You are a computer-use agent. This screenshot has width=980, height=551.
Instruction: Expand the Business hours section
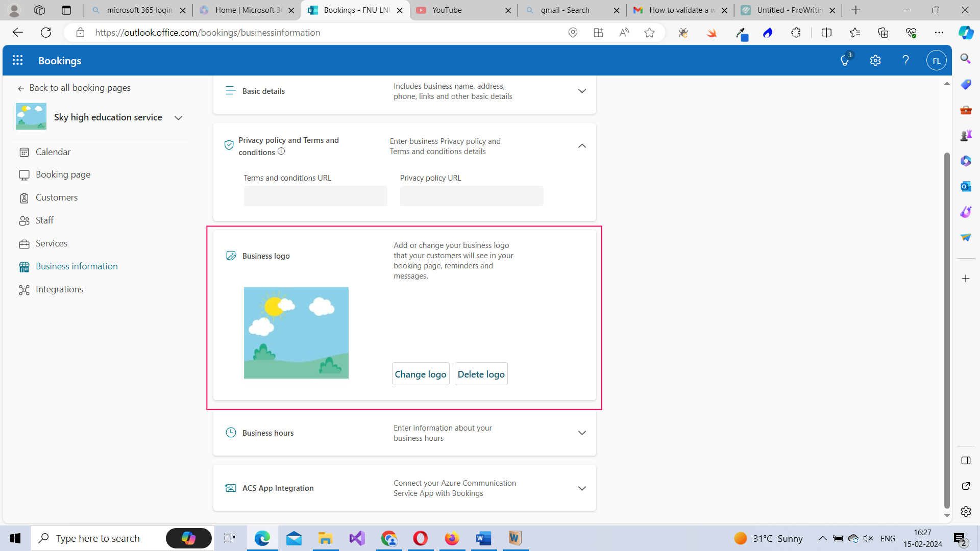[582, 433]
